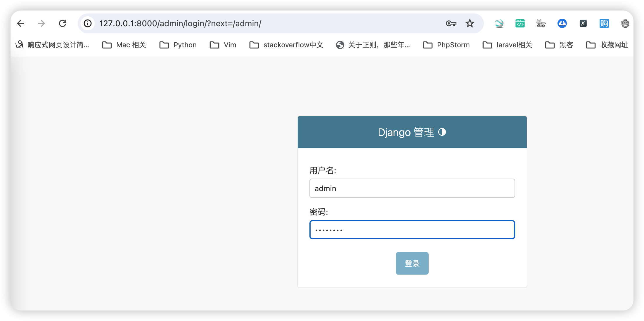This screenshot has width=644, height=321.
Task: Click the 用户名: label
Action: tap(323, 170)
